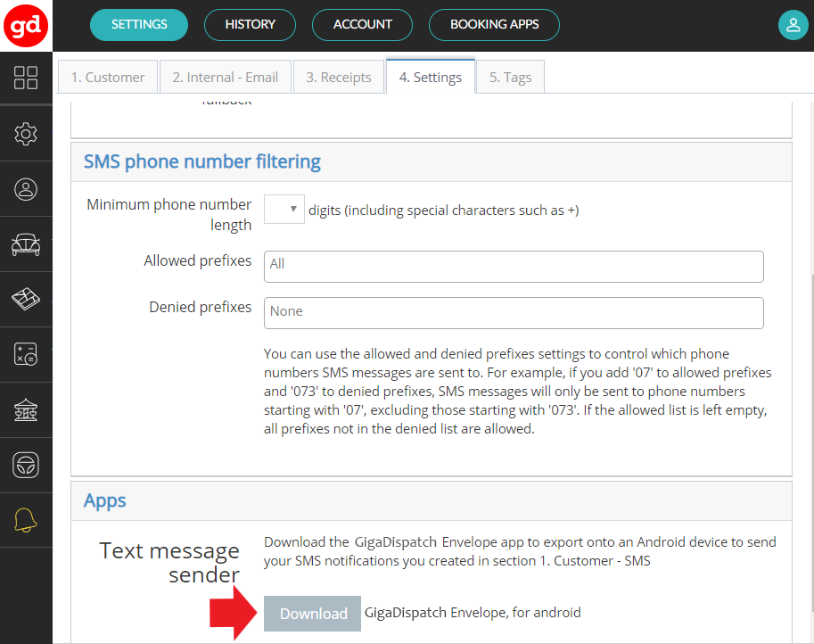This screenshot has width=814, height=644.
Task: Switch to the 1. Customer tab
Action: tap(108, 77)
